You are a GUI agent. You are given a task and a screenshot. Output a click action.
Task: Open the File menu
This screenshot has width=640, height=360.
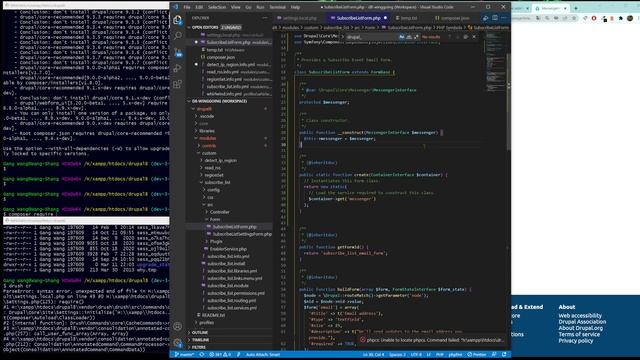[187, 7]
